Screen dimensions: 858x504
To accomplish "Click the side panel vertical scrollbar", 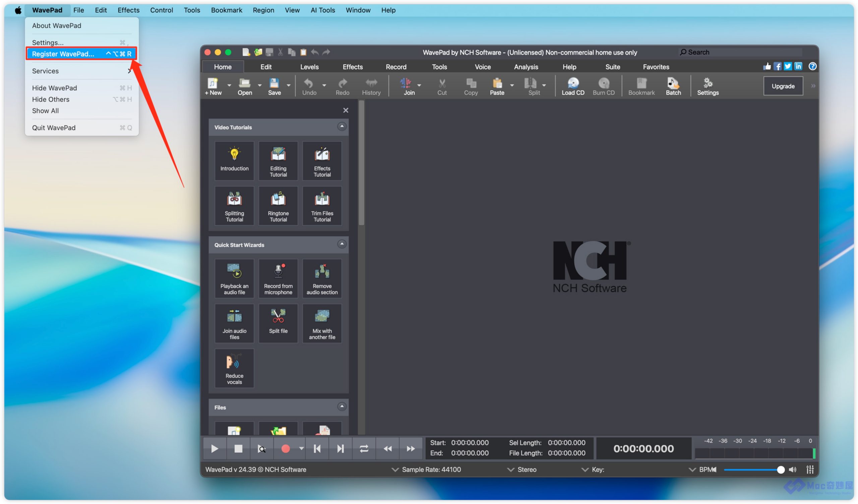I will coord(362,163).
